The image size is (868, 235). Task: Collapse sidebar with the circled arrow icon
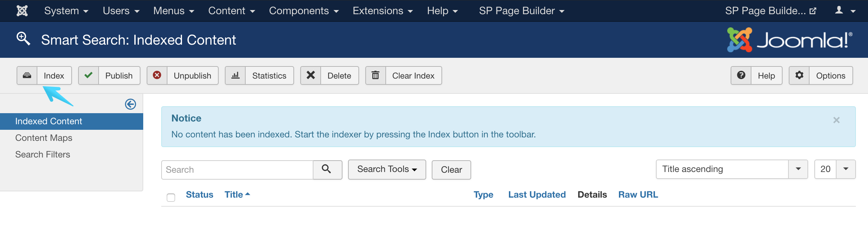pyautogui.click(x=130, y=104)
